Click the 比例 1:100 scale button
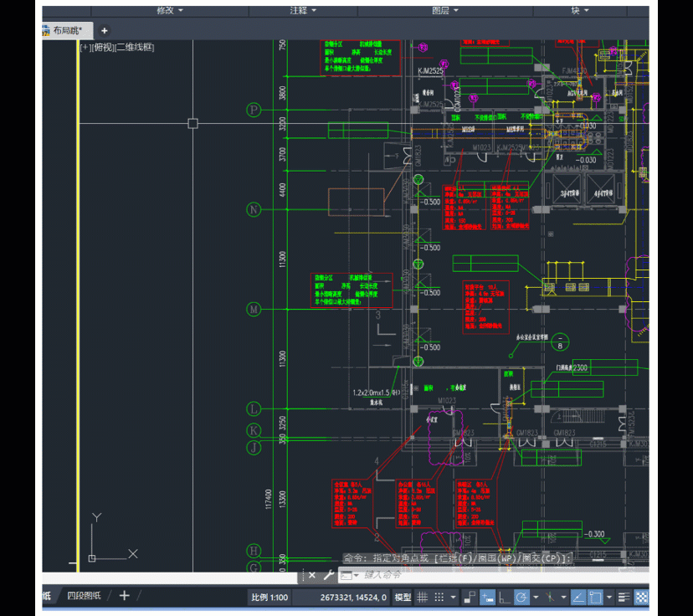Viewport: 693px width, 616px height. pyautogui.click(x=269, y=597)
